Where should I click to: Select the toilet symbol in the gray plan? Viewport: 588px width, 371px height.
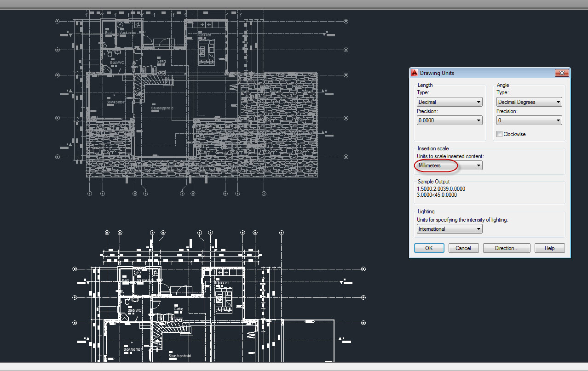point(110,55)
